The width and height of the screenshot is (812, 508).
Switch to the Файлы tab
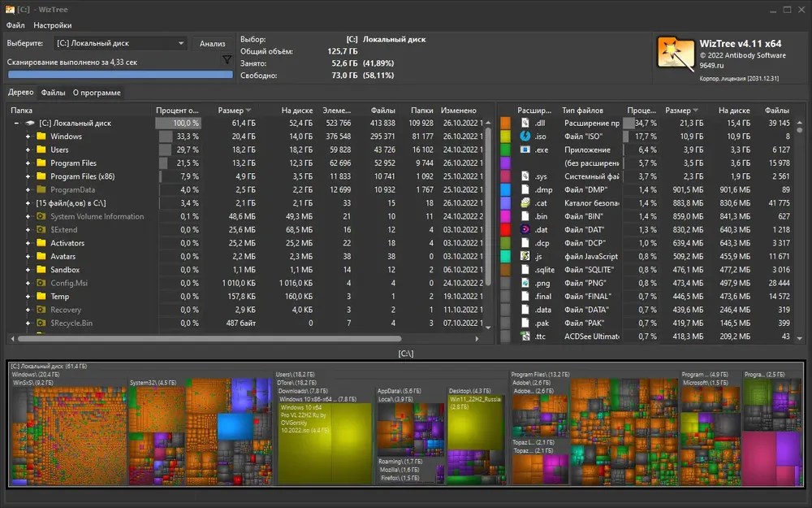pyautogui.click(x=54, y=93)
